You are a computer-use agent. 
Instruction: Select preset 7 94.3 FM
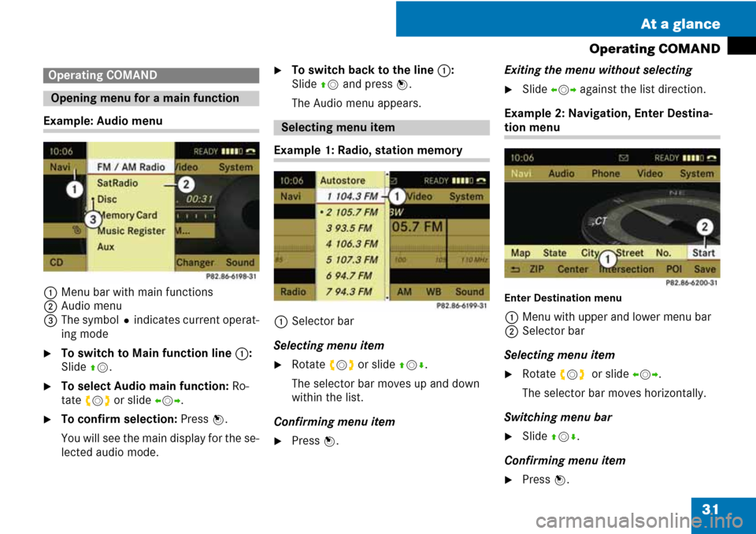point(349,291)
